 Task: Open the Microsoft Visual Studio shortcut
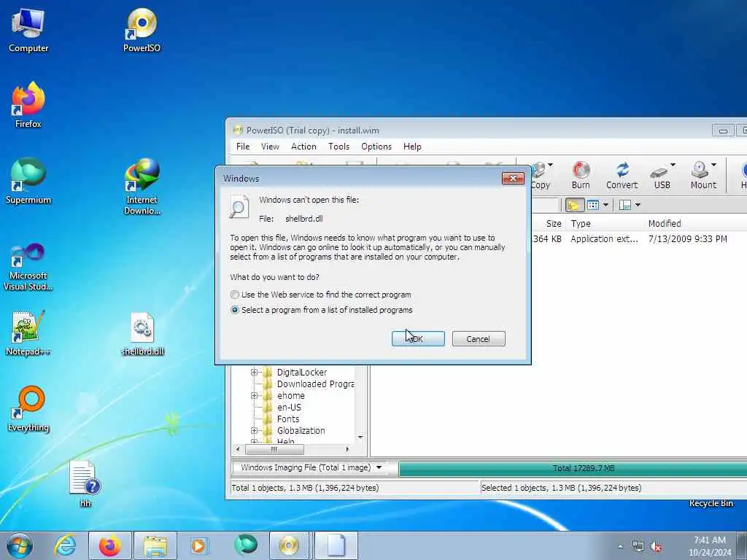point(28,267)
